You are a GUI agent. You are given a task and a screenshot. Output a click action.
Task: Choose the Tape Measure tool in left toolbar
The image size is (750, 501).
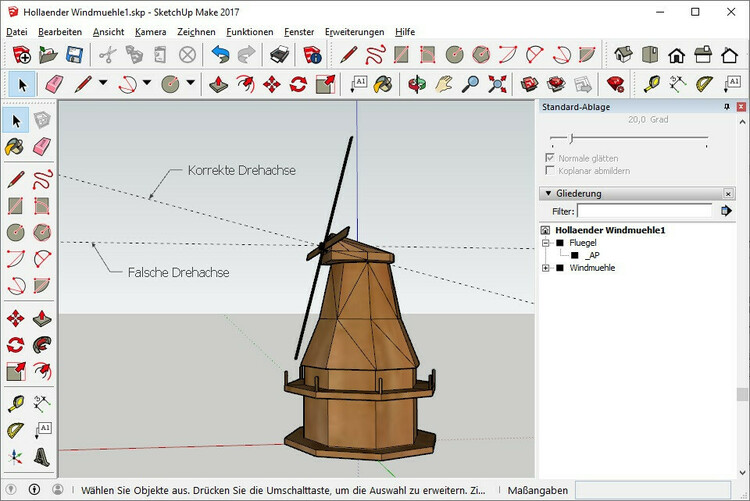point(15,403)
